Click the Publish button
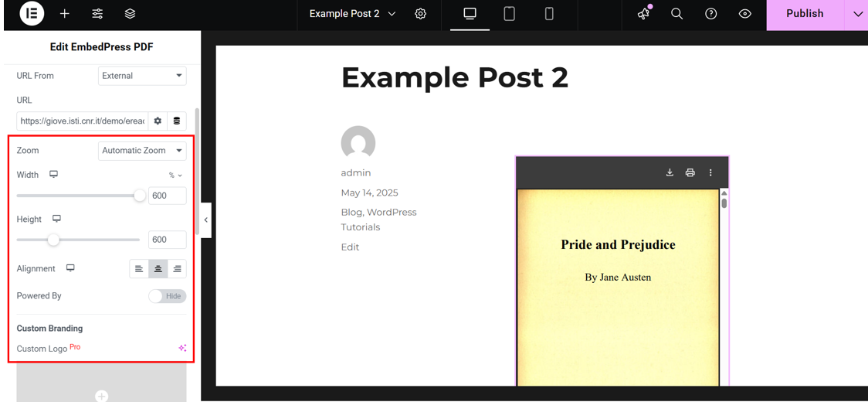Image resolution: width=868 pixels, height=402 pixels. [804, 14]
